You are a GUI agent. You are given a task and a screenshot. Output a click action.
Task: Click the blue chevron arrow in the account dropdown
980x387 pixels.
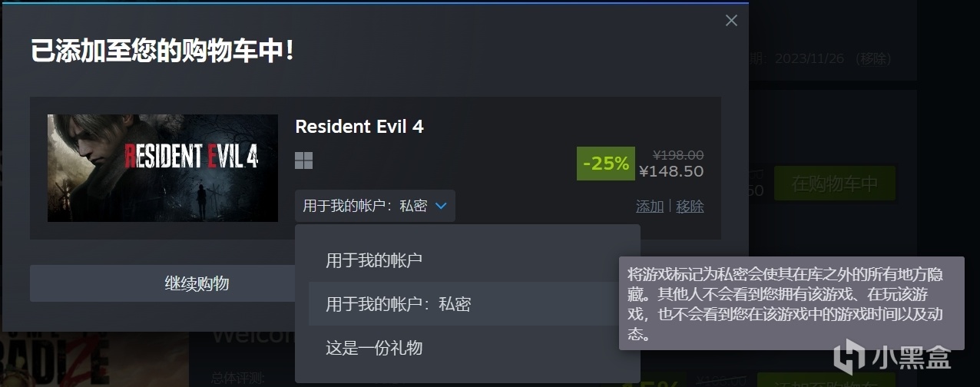coord(441,206)
